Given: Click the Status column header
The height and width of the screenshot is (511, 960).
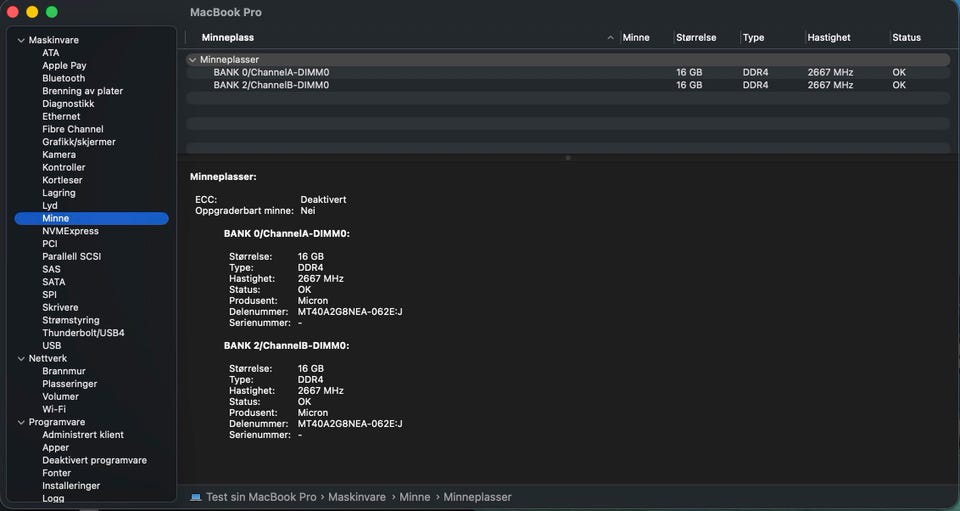Looking at the screenshot, I should coord(907,38).
